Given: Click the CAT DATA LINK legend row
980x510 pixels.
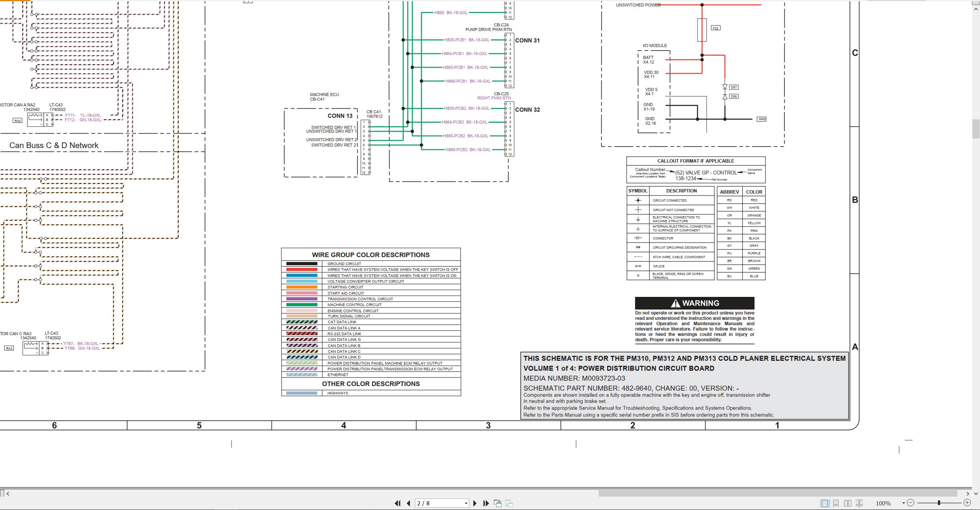Looking at the screenshot, I should [x=371, y=322].
